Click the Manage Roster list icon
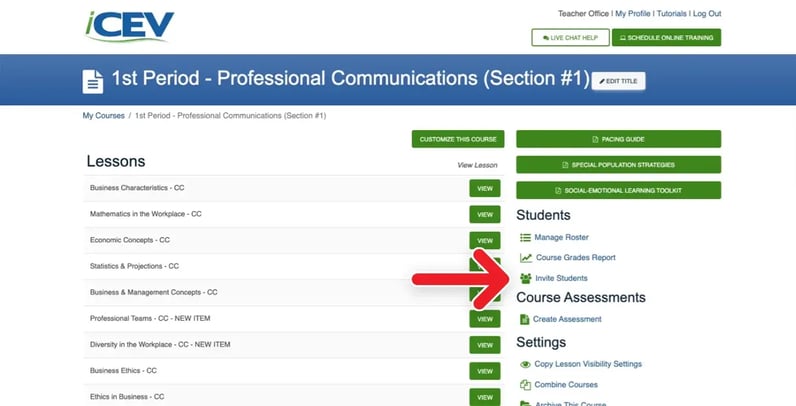Viewport: 796px width, 406px height. pyautogui.click(x=525, y=238)
